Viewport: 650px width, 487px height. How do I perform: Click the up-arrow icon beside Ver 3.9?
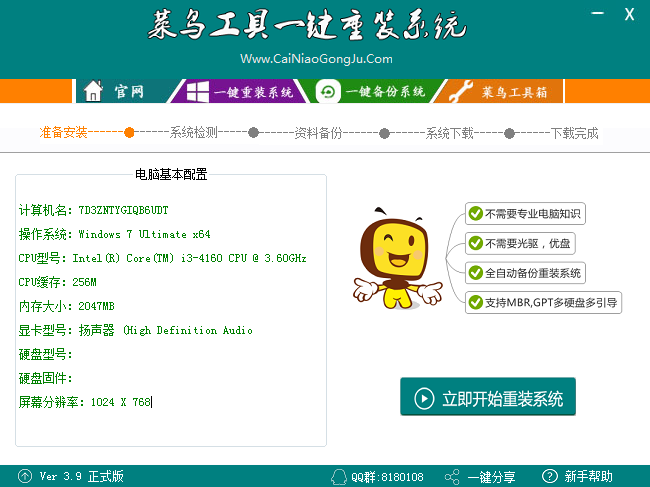24,476
